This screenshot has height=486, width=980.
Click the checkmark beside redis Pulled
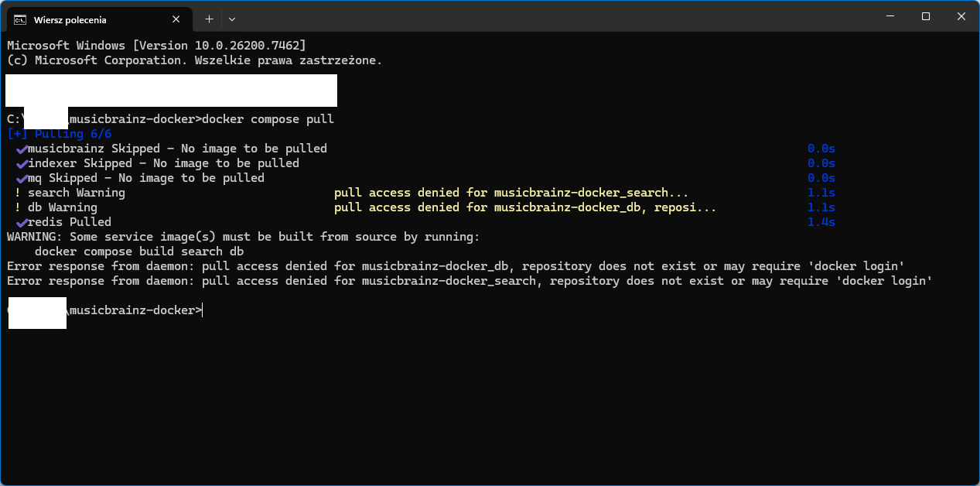(x=22, y=223)
